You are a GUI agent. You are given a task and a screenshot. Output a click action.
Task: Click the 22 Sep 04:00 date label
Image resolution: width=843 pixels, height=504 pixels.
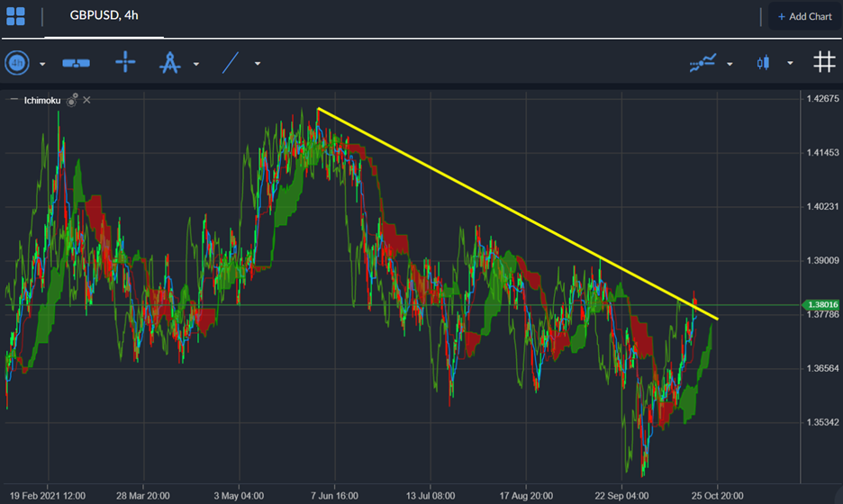point(621,495)
